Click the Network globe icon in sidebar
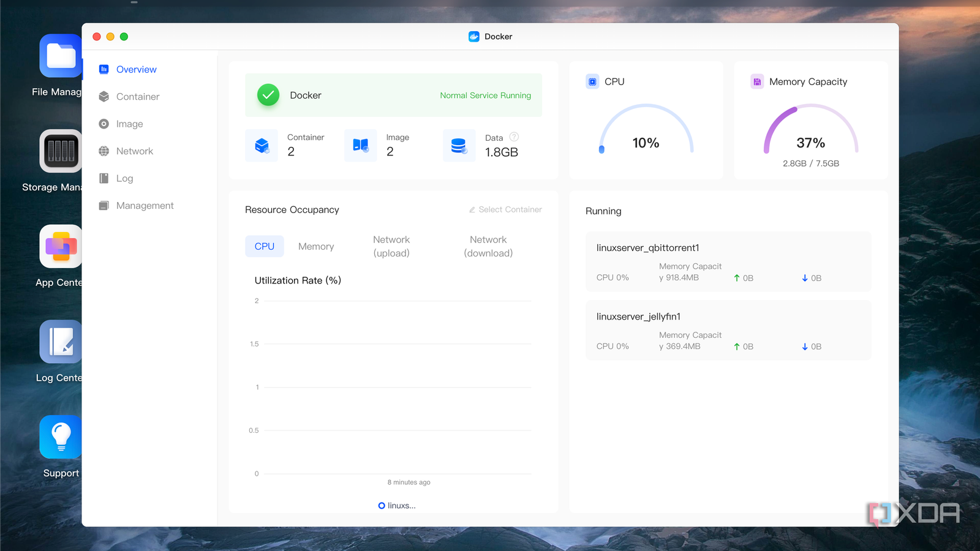 [104, 151]
